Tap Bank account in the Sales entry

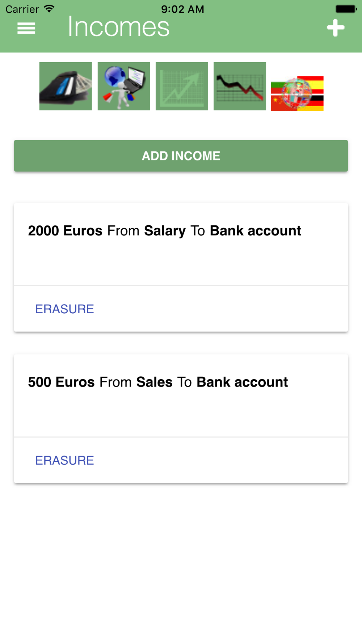pos(242,382)
